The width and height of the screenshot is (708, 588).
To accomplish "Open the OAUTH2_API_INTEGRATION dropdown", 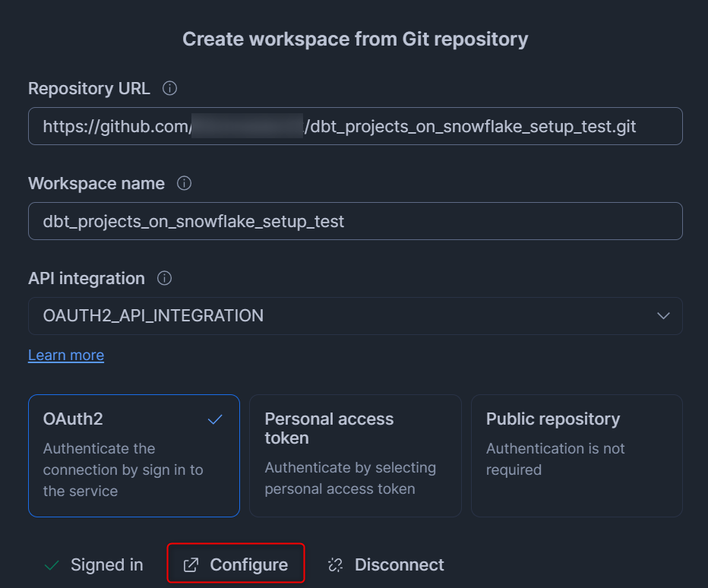I will [355, 315].
